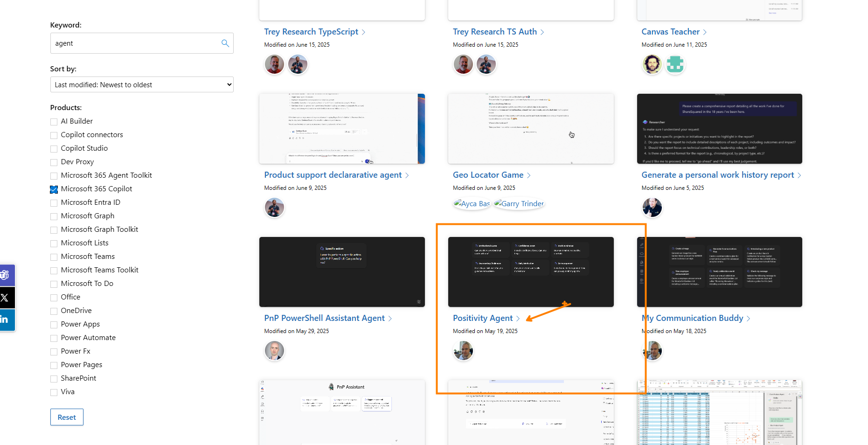Click teal robot avatar under Canvas Teacher
This screenshot has height=445, width=868.
[x=675, y=64]
